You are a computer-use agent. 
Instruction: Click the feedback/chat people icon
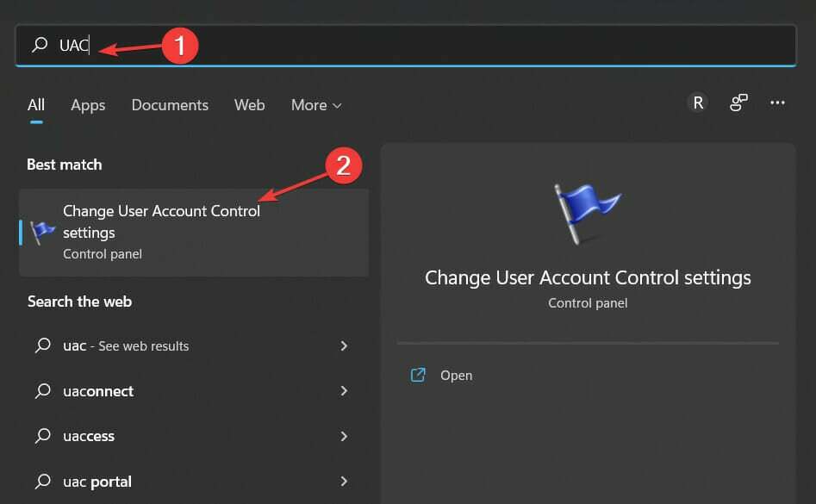coord(738,103)
